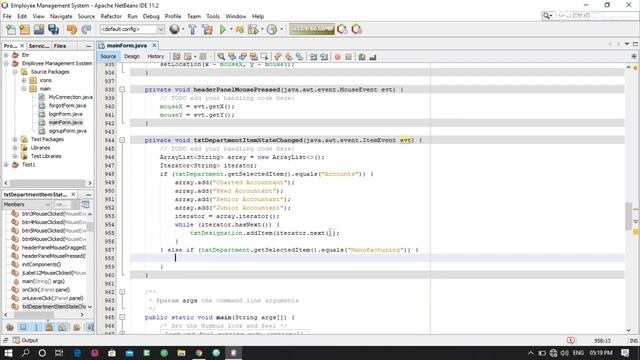
Task: Toggle Bookmark icon in editor toolbar
Action: tap(300, 57)
